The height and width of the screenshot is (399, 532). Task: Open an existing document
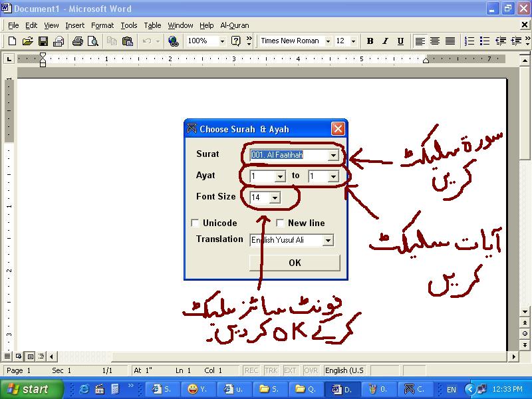click(27, 41)
